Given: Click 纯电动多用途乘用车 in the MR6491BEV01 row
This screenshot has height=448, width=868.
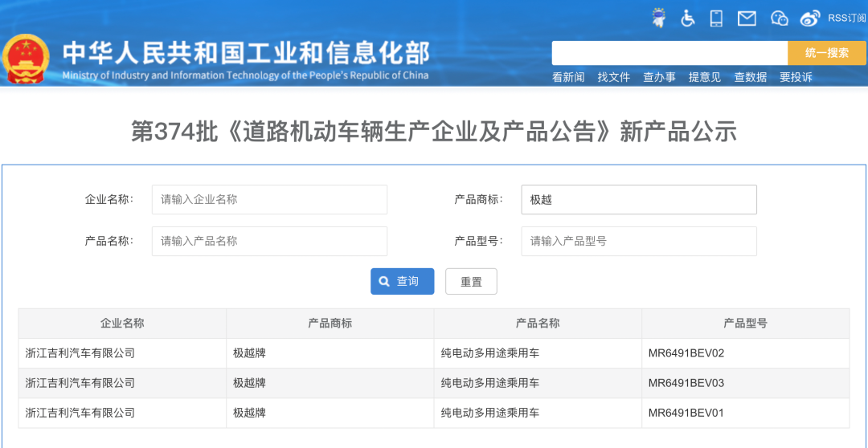Looking at the screenshot, I should (x=490, y=413).
